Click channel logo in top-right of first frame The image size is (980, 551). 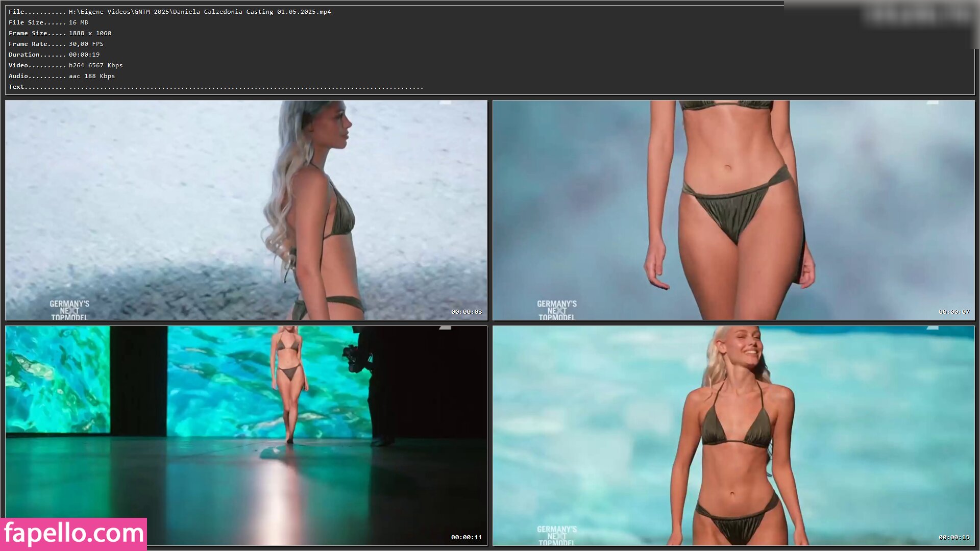[445, 103]
